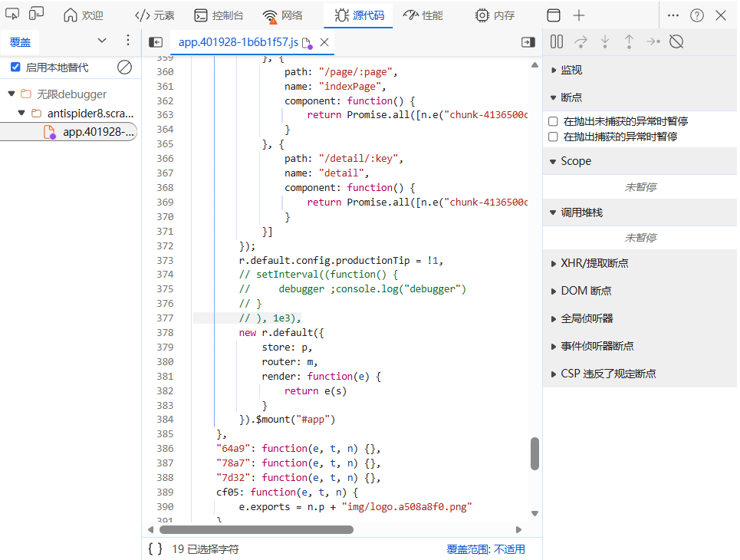Open the 覆盖 pane dropdown chevron
This screenshot has height=560, width=740.
pos(102,41)
